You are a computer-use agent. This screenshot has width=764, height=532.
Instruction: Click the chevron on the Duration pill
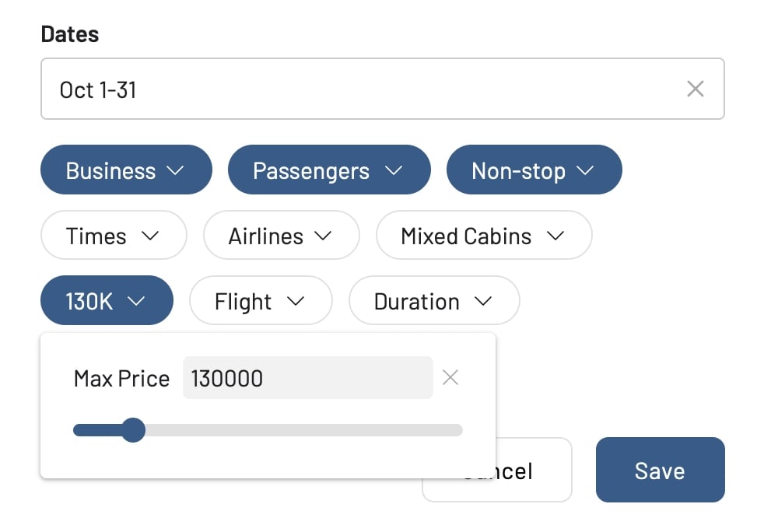[x=482, y=301]
